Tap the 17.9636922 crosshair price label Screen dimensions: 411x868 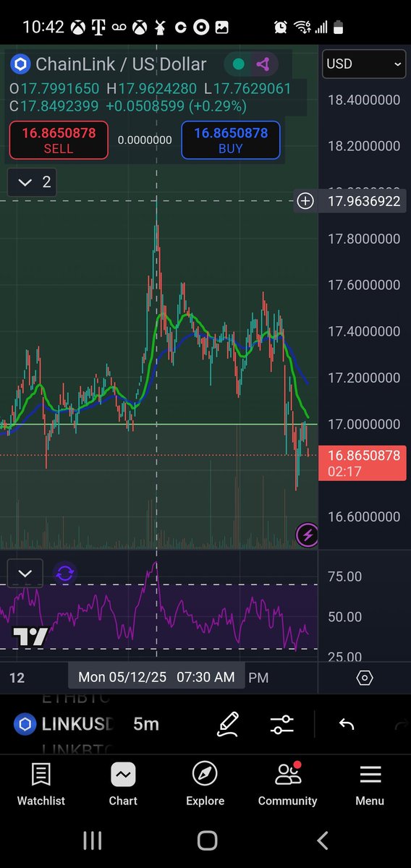(364, 201)
